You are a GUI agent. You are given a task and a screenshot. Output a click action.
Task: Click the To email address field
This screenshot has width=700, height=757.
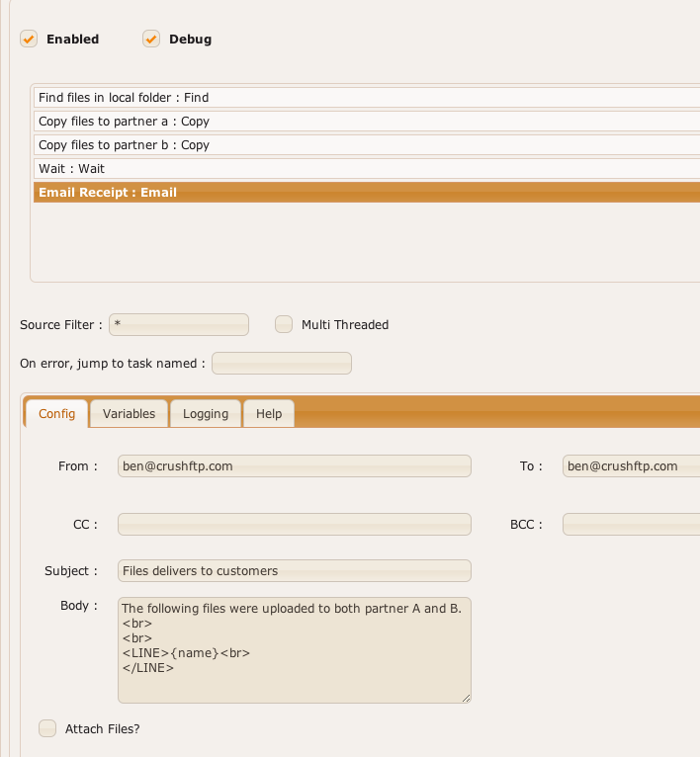tap(631, 465)
